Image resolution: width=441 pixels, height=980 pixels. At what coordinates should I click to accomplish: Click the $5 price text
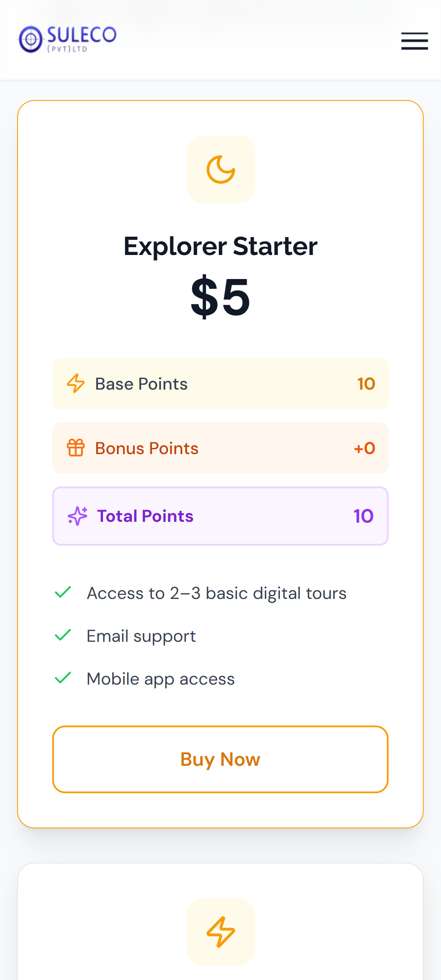coord(220,297)
